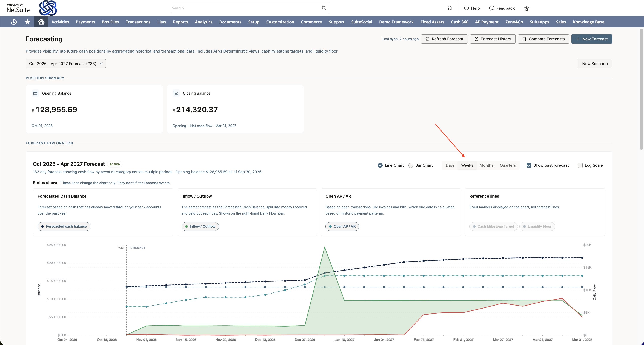The height and width of the screenshot is (345, 644).
Task: Open the Reports menu
Action: pos(180,22)
